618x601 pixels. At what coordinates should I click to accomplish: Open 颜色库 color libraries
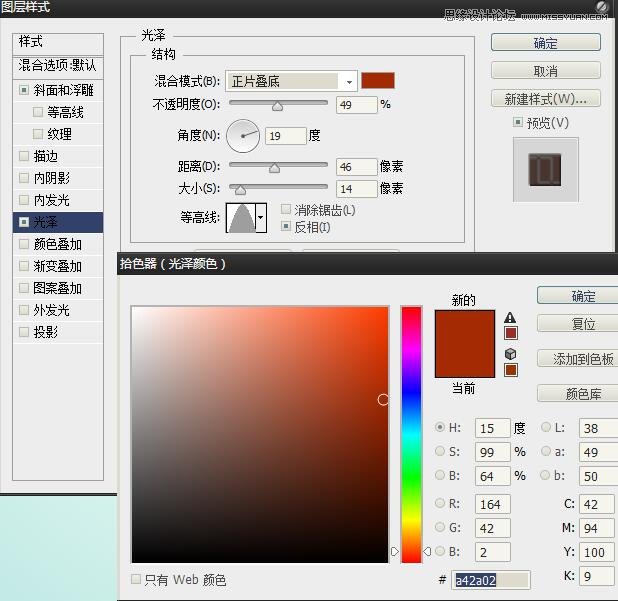coord(578,393)
